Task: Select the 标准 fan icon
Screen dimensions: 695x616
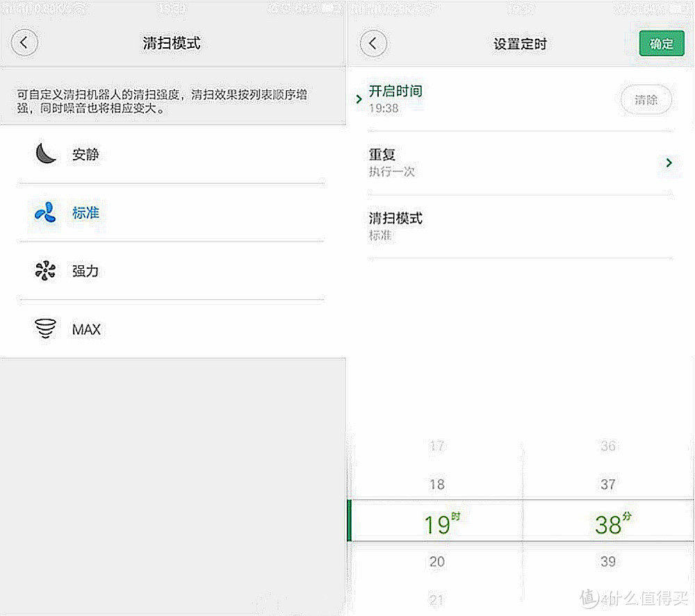Action: click(45, 212)
